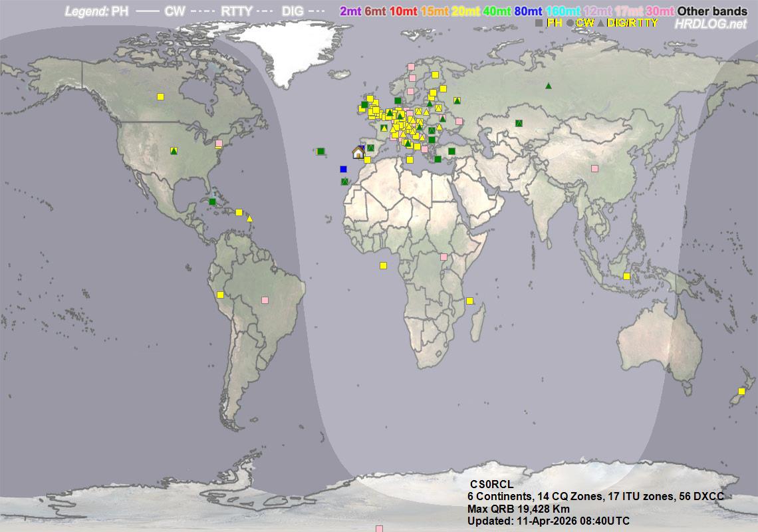The height and width of the screenshot is (532, 758).
Task: Select the yellow square marker in western Canada
Action: (160, 96)
